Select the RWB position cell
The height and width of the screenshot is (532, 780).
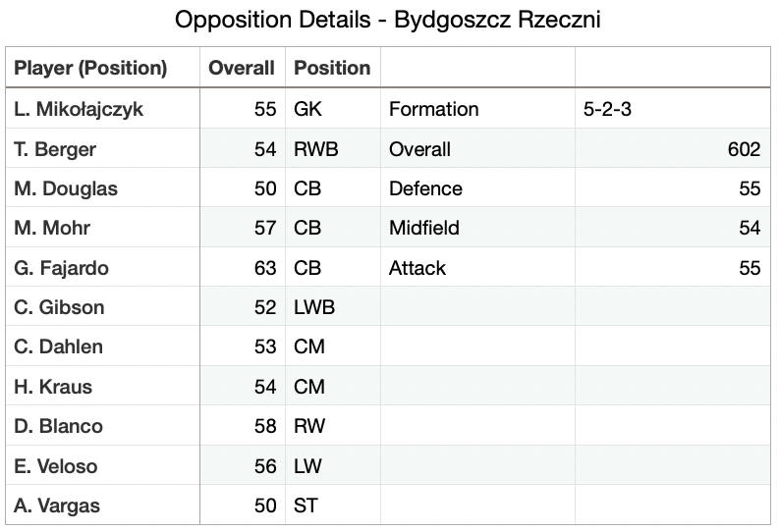click(x=314, y=149)
